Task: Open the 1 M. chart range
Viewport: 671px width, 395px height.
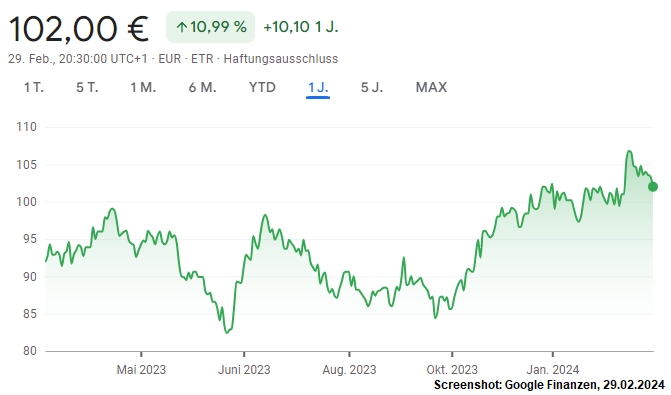Action: click(143, 87)
